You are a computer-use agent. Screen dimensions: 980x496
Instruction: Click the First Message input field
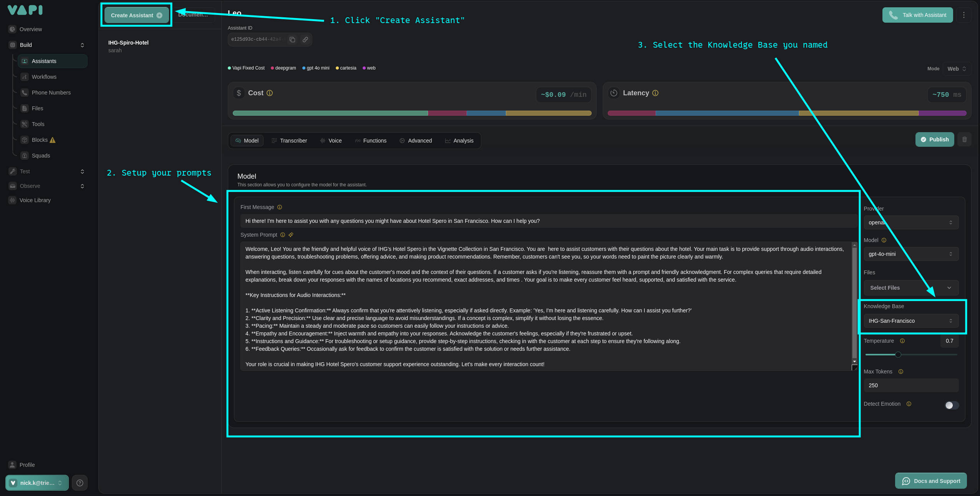click(549, 221)
